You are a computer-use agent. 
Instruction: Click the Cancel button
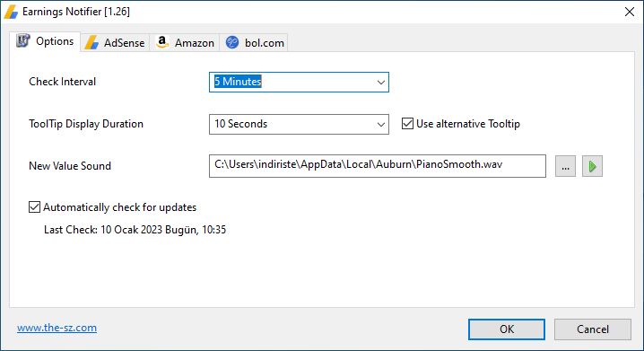click(592, 329)
